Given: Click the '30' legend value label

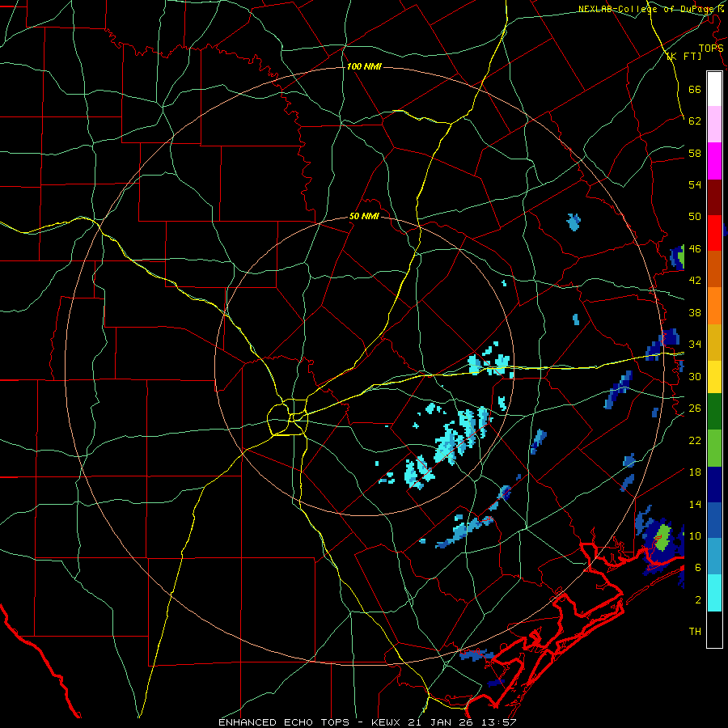Looking at the screenshot, I should pyautogui.click(x=695, y=376).
